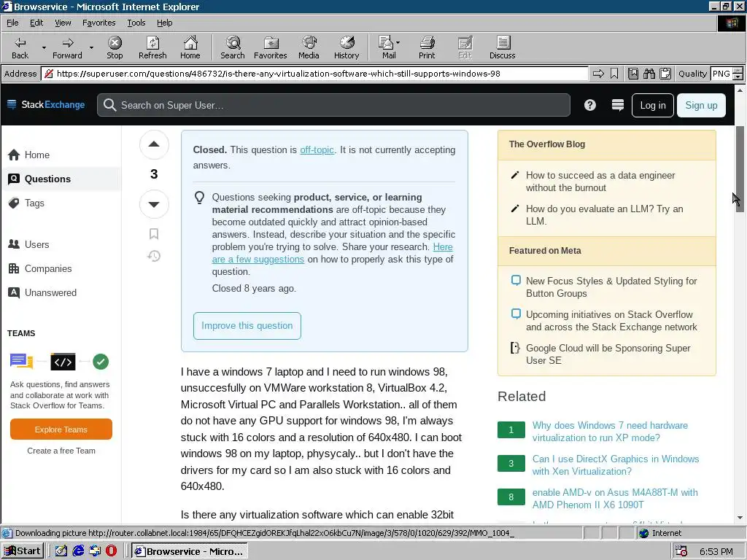Screen dimensions: 747x560
Task: Open the Opera icon in quick launch
Action: coord(111,551)
